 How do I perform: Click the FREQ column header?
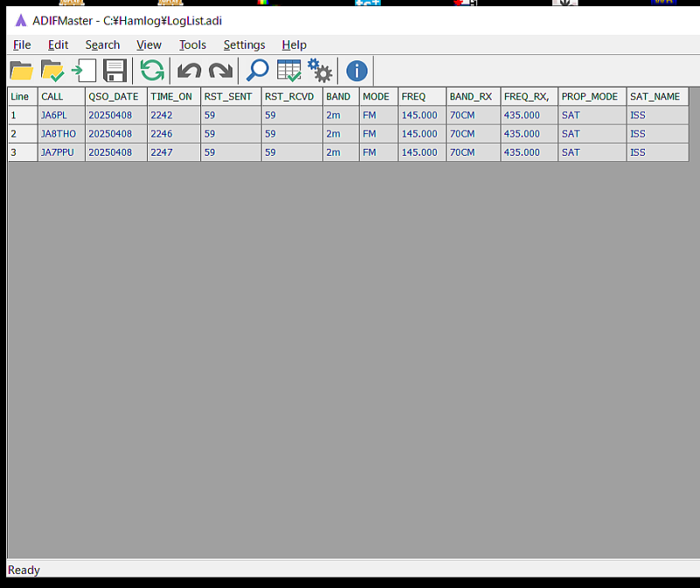click(422, 96)
